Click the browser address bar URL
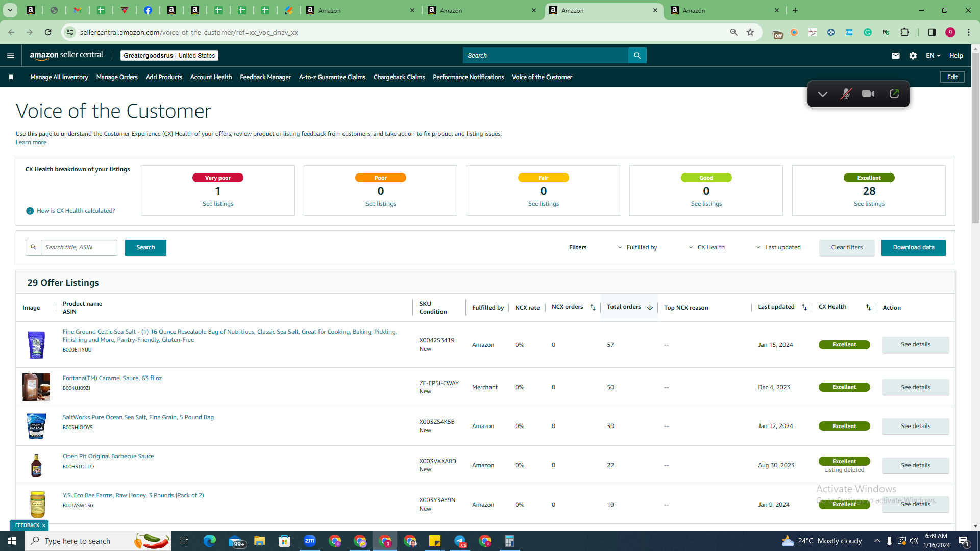The image size is (980, 551). [189, 32]
